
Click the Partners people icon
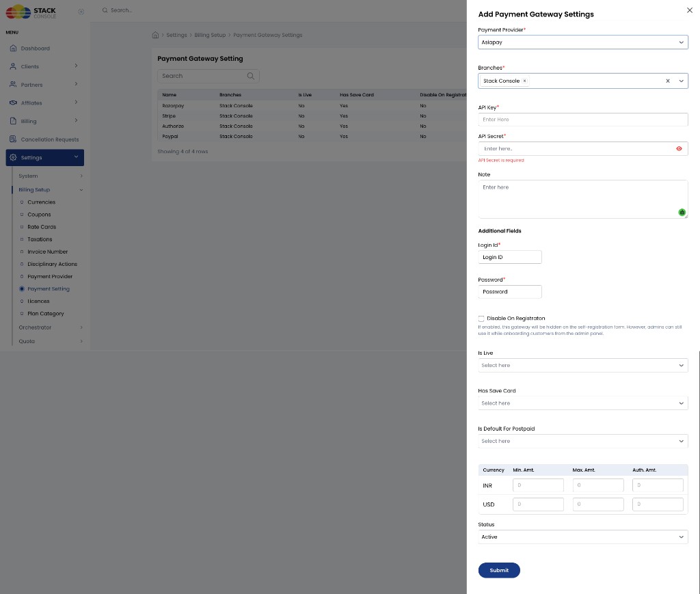click(x=14, y=84)
